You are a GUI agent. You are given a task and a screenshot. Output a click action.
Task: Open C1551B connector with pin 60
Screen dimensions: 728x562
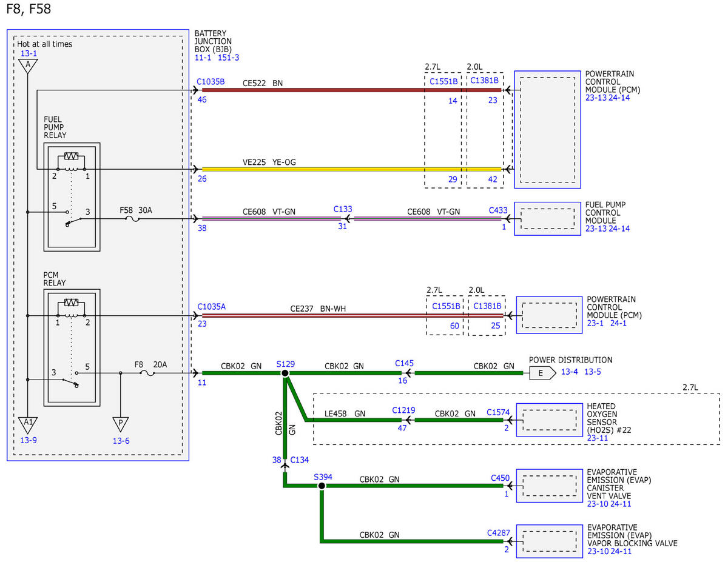click(x=447, y=307)
